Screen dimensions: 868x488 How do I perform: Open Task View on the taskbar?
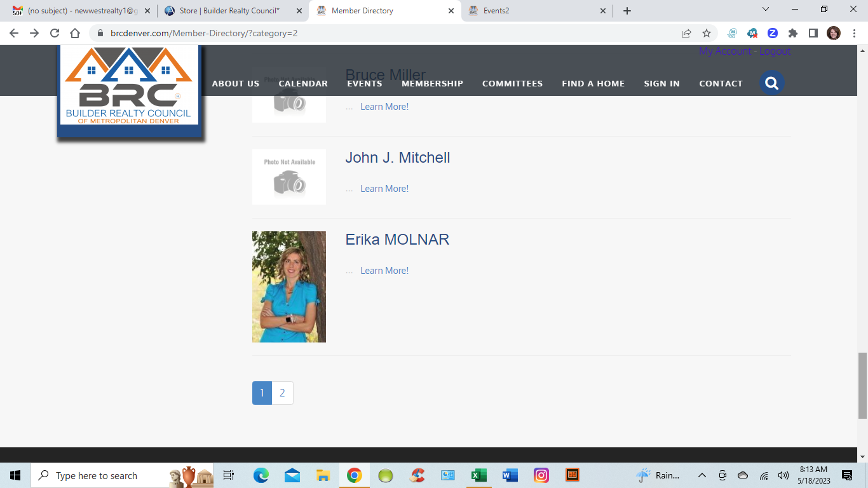(229, 475)
